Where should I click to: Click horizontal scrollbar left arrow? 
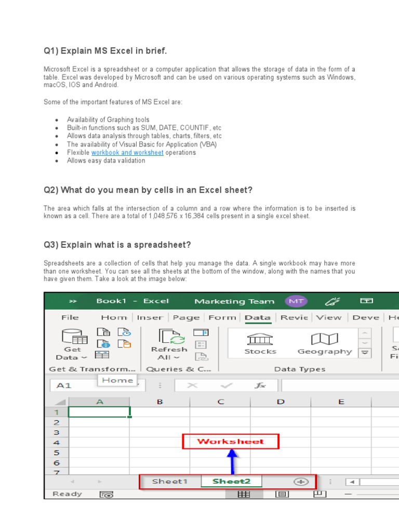(352, 482)
